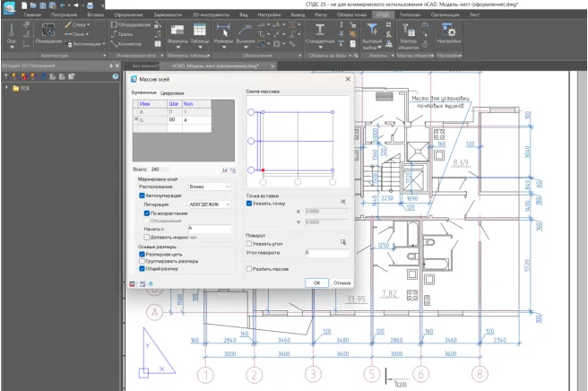Expand the ГСК tree node
Image resolution: width=588 pixels, height=391 pixels.
coord(5,88)
